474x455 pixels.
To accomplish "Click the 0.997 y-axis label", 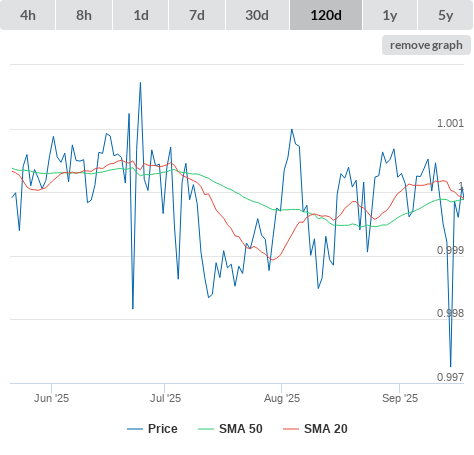I will pos(450,377).
